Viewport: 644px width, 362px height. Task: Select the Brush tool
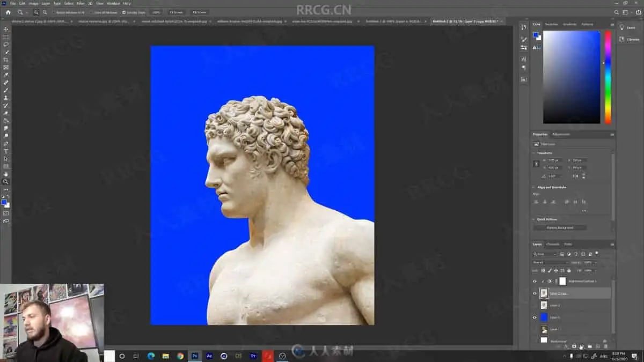coord(6,90)
